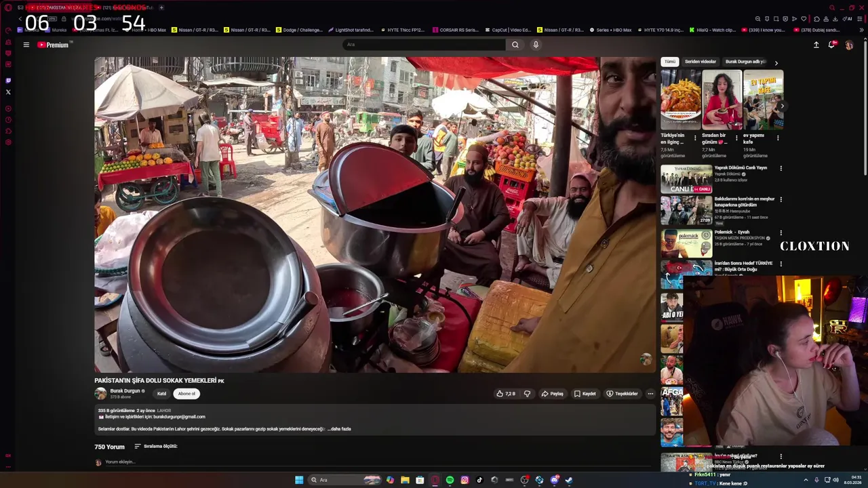Open the ev yapımı kafe short thumbnail

coord(763,99)
